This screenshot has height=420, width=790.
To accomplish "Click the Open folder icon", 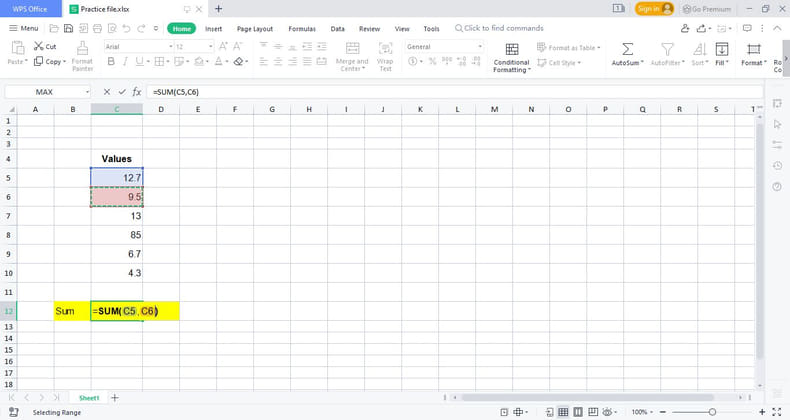I will pos(54,29).
